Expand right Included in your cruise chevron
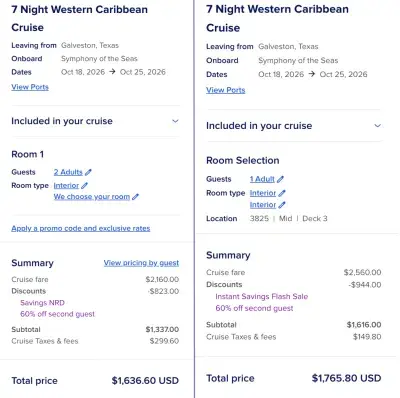The height and width of the screenshot is (398, 400). [377, 126]
